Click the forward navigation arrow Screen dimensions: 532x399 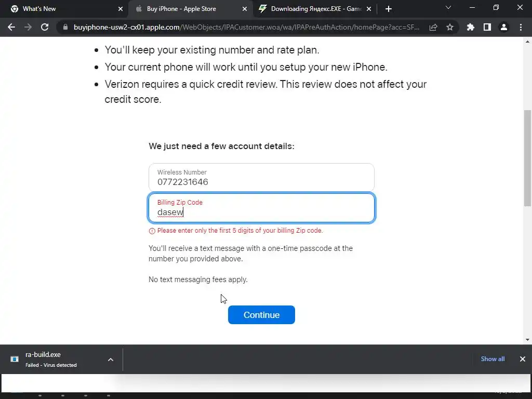click(28, 27)
